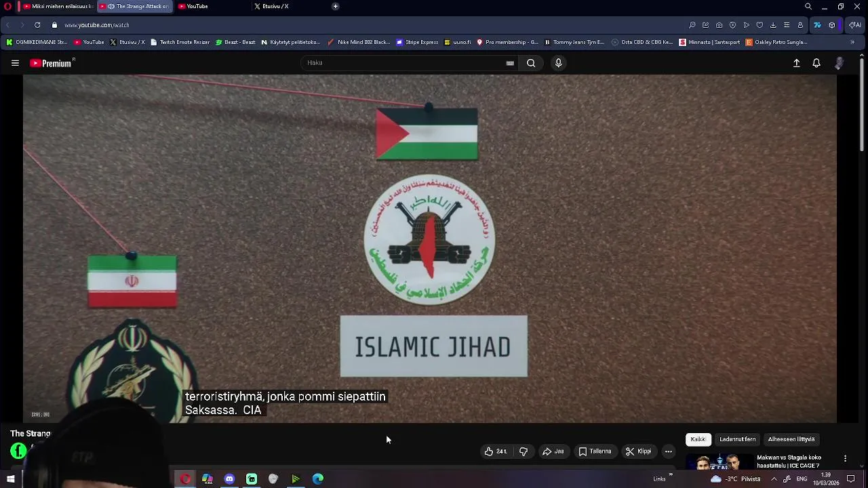Select the Kaikki filter chip
The width and height of the screenshot is (868, 488).
point(698,439)
